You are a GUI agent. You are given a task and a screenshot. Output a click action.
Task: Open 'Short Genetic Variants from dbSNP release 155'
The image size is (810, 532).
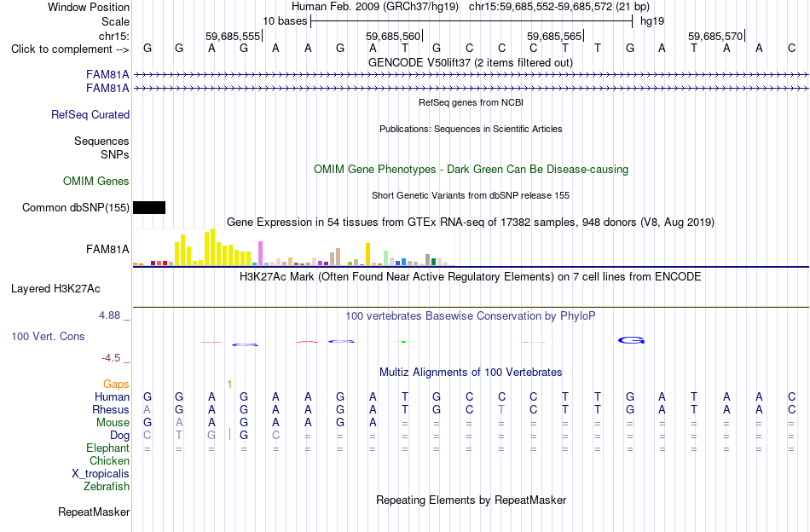point(471,195)
